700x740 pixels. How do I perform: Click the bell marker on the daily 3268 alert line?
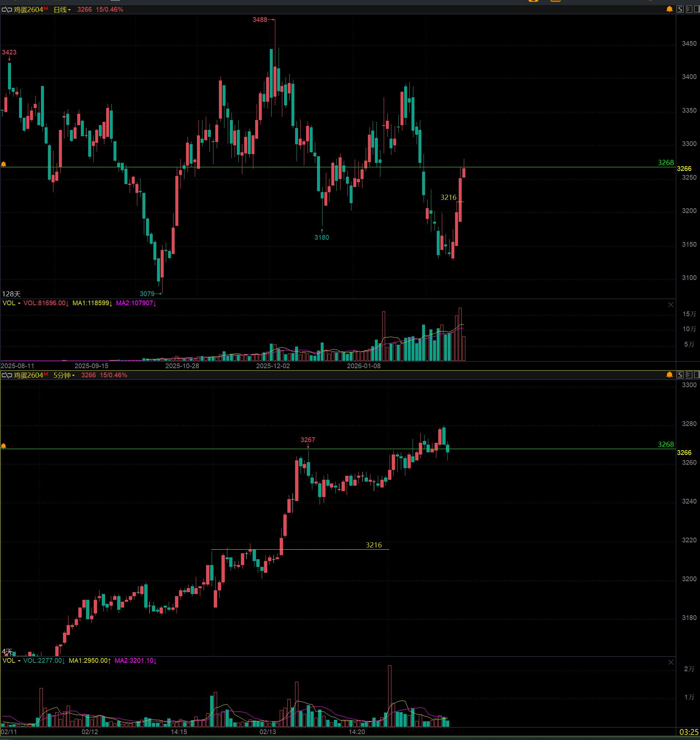pyautogui.click(x=4, y=164)
